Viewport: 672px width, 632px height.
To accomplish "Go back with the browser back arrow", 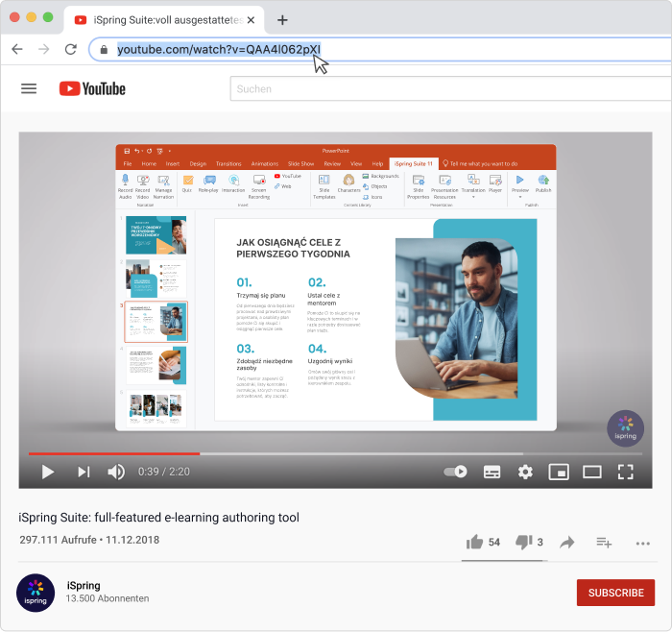I will [17, 49].
